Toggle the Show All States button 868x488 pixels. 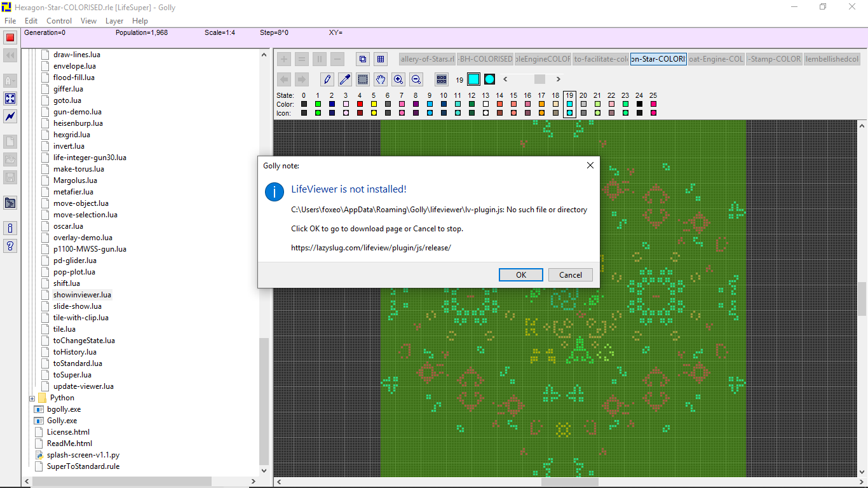(x=442, y=79)
